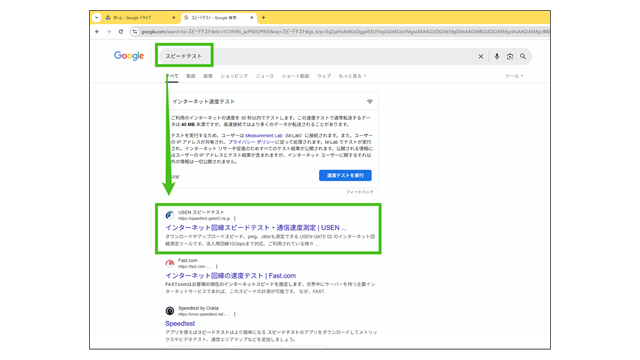Open options menu beside Fast.com result URL
Image resolution: width=640 pixels, height=360 pixels.
(x=217, y=267)
